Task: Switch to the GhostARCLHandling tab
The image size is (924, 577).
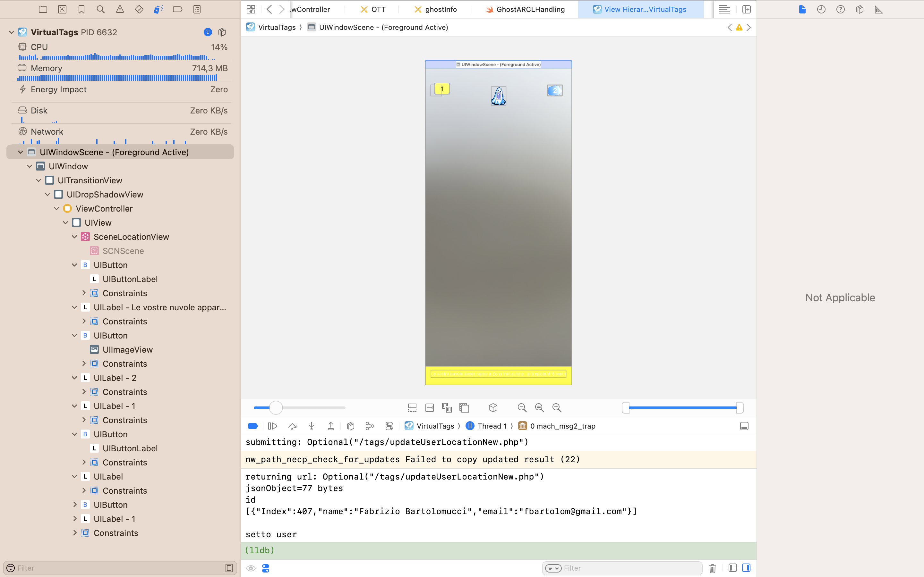Action: tap(525, 9)
